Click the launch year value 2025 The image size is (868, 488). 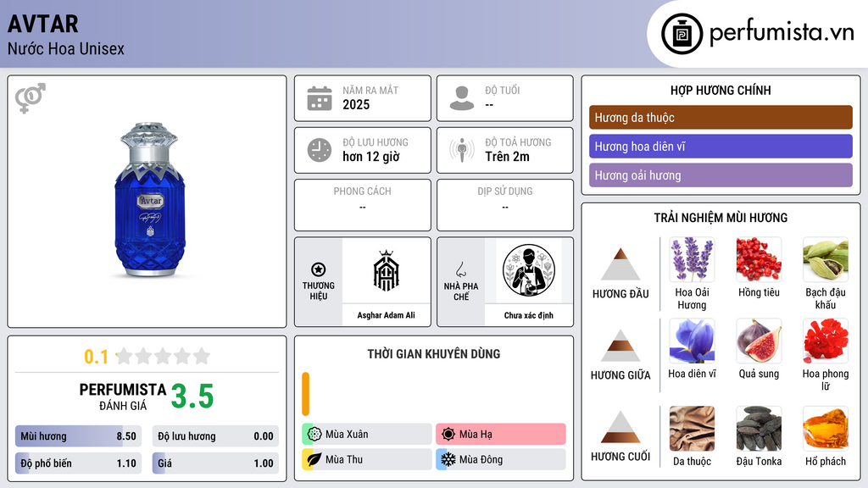[x=356, y=104]
